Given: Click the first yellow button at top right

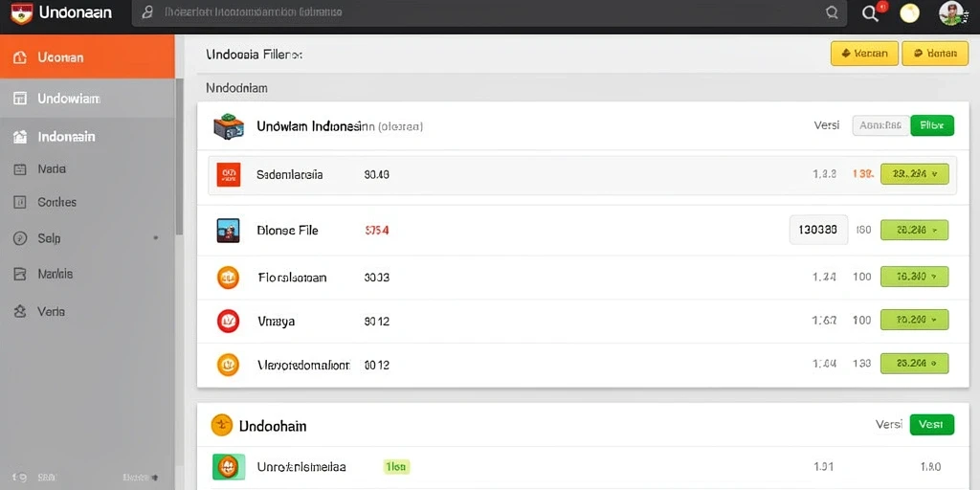Looking at the screenshot, I should point(864,54).
